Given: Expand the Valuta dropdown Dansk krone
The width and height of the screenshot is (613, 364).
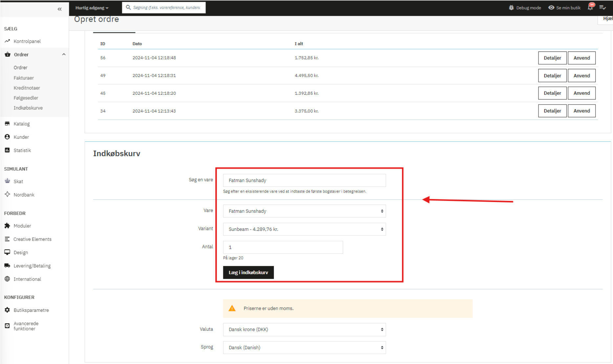Looking at the screenshot, I should pyautogui.click(x=304, y=329).
